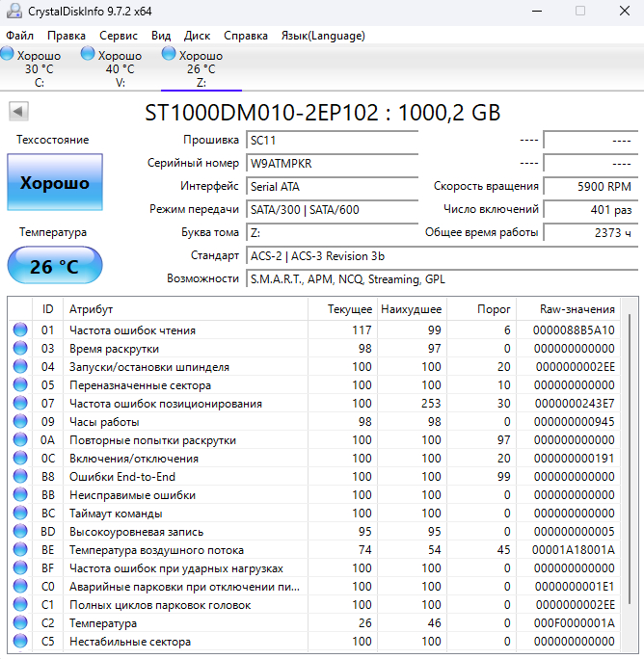The image size is (644, 659).
Task: Open the Файл menu
Action: tap(19, 36)
